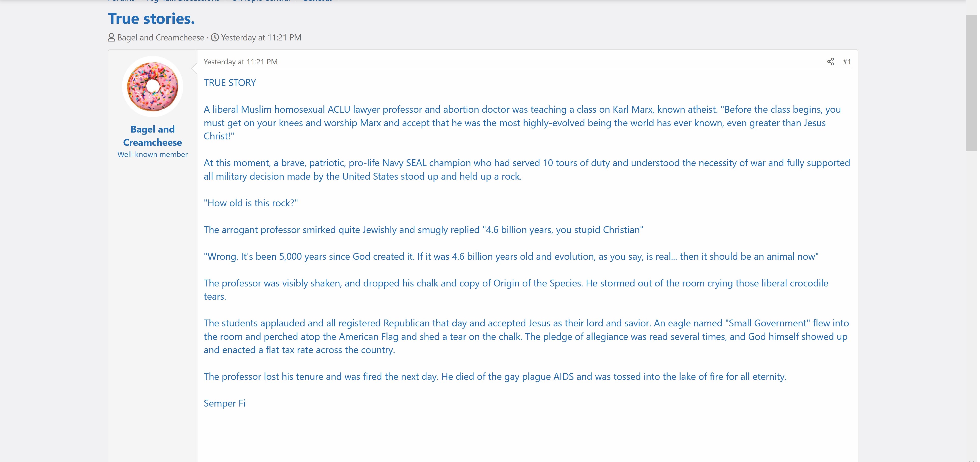Click the line starting "The professor lost his tenure"
Viewport: 980px width, 462px height.
point(495,377)
